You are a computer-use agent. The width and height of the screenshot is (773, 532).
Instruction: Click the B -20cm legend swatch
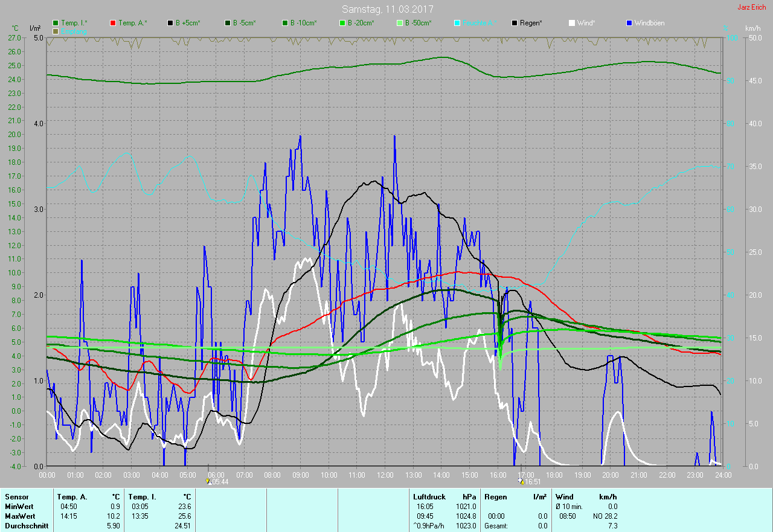[342, 23]
